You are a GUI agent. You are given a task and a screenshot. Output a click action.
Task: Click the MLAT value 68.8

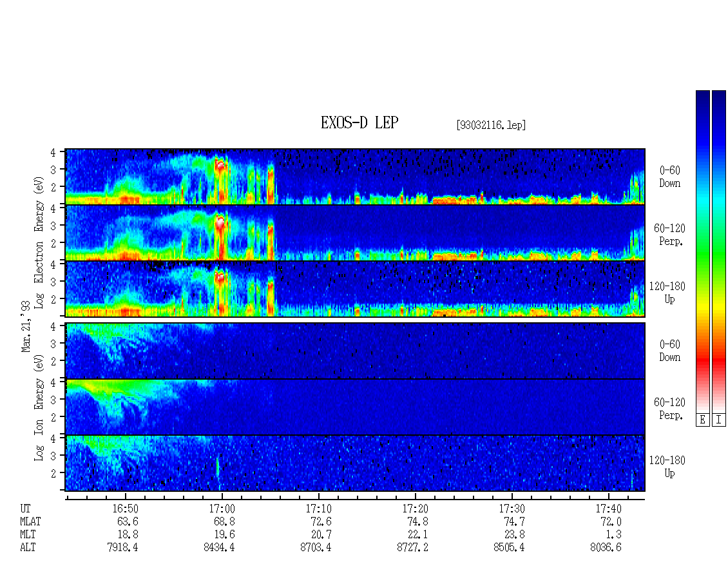[224, 521]
